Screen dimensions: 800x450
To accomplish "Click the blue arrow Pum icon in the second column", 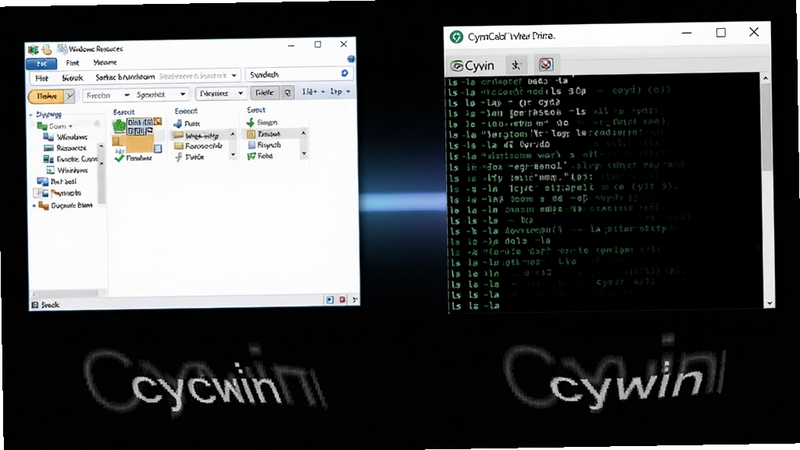I will (x=178, y=123).
